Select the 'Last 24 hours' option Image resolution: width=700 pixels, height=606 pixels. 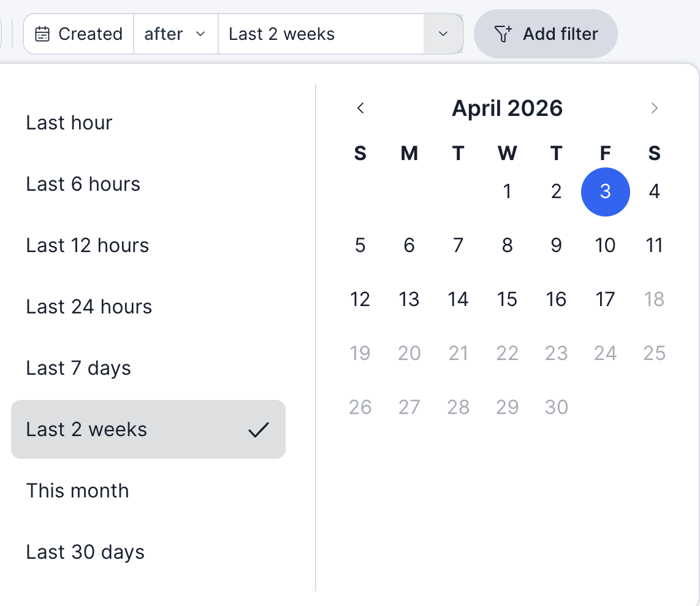pyautogui.click(x=148, y=307)
